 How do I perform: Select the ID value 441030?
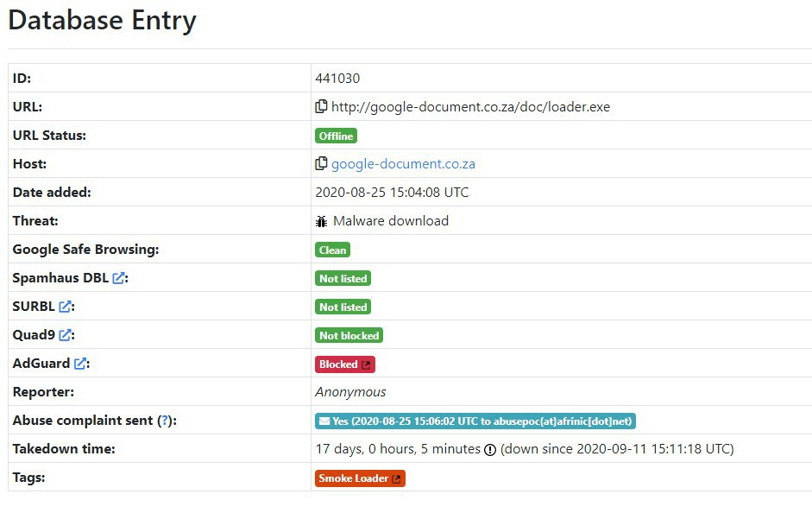pos(338,78)
